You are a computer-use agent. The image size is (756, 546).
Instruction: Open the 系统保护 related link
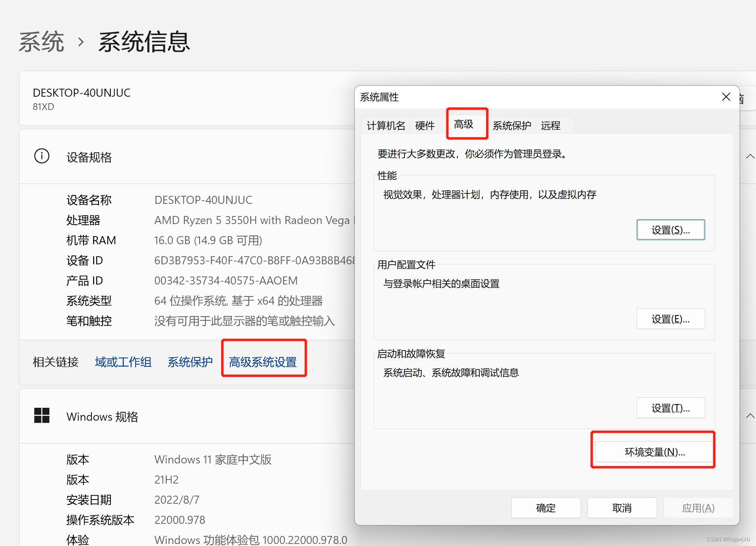(190, 362)
